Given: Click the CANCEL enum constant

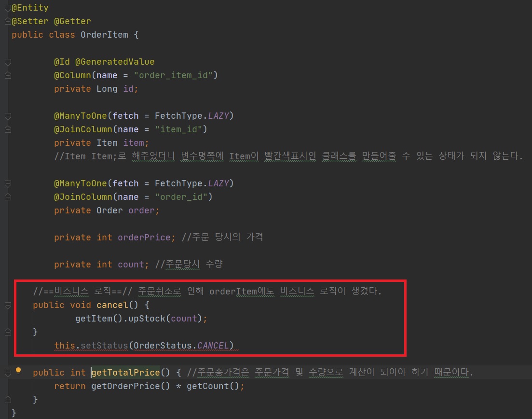Looking at the screenshot, I should [x=213, y=345].
